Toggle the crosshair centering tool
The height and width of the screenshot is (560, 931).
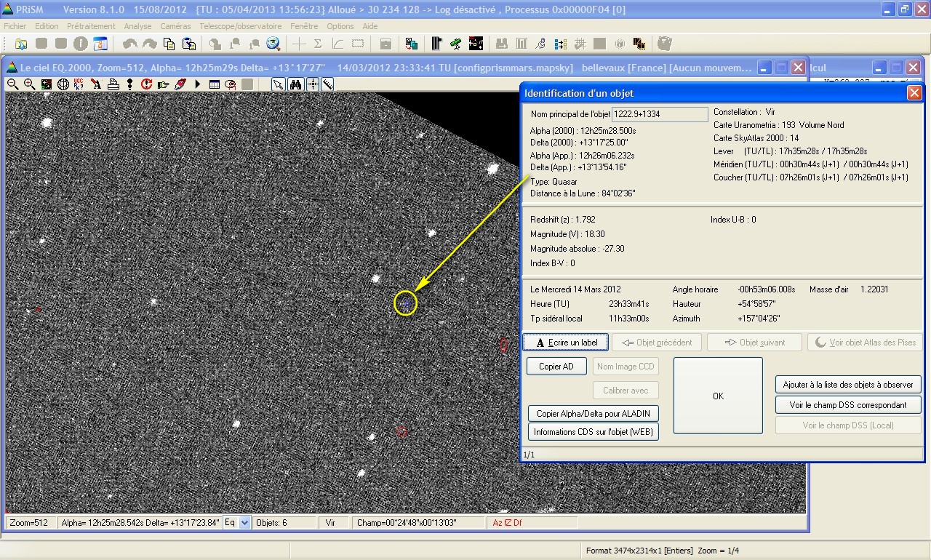tap(313, 84)
